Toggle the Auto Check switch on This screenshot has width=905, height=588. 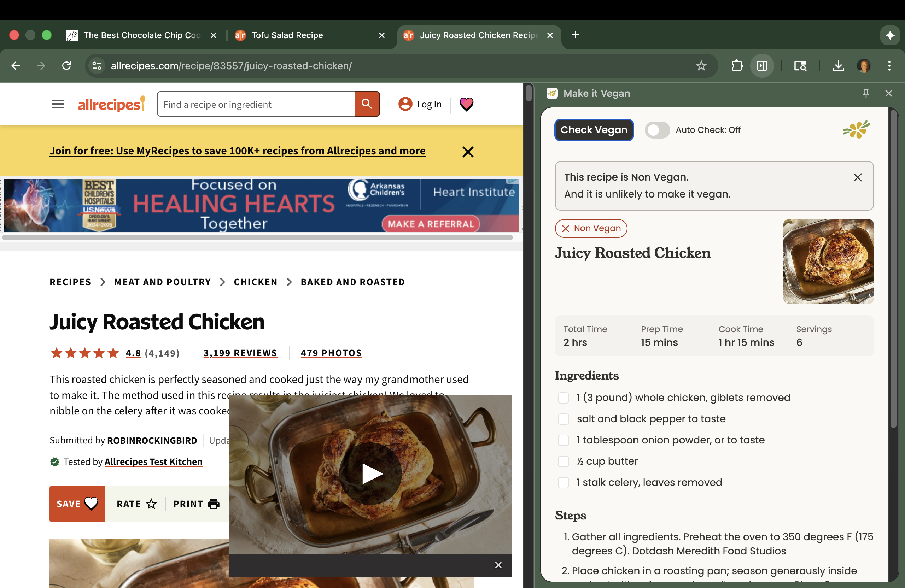657,130
